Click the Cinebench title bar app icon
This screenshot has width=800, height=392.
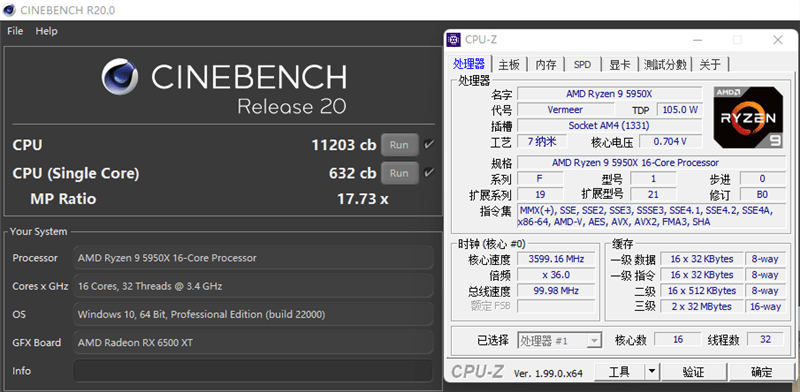(9, 9)
